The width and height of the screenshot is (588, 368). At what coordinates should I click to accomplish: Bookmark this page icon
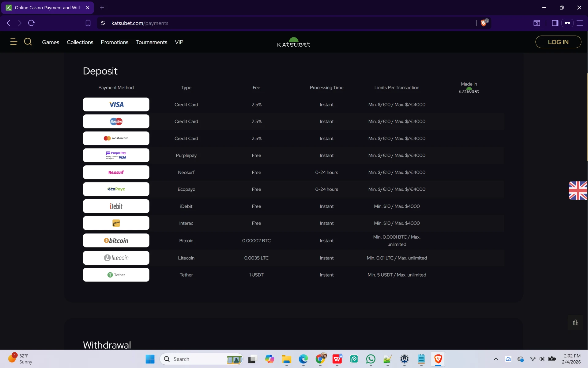(x=88, y=23)
